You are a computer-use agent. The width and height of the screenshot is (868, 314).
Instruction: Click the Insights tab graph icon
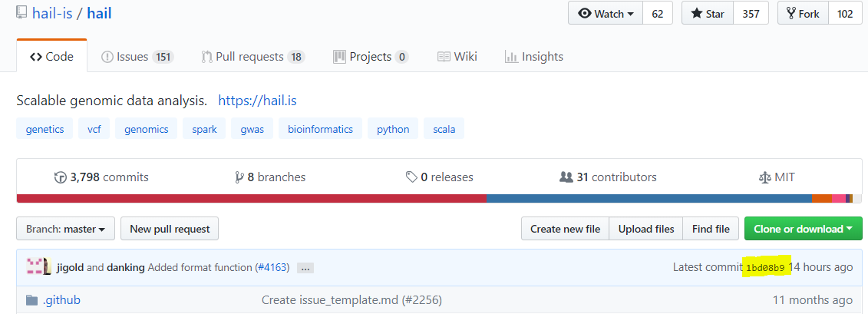(x=511, y=57)
